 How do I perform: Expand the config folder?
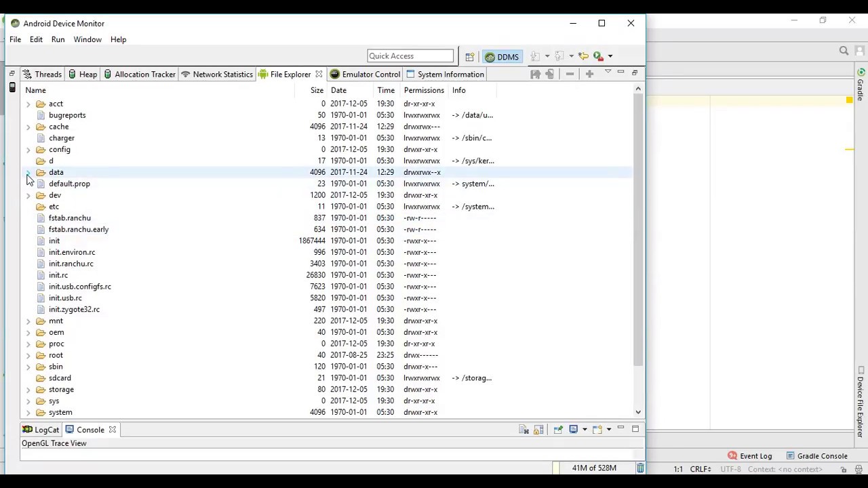(x=28, y=150)
